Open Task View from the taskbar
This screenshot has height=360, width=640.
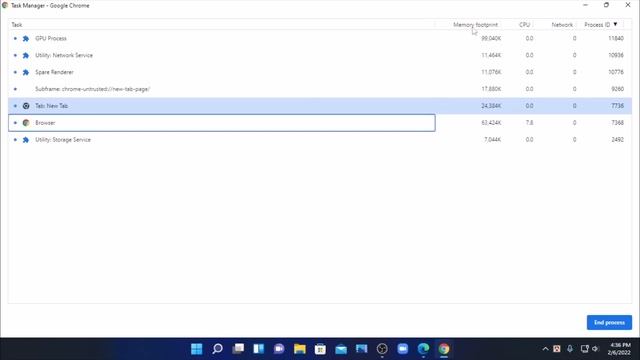coord(238,349)
